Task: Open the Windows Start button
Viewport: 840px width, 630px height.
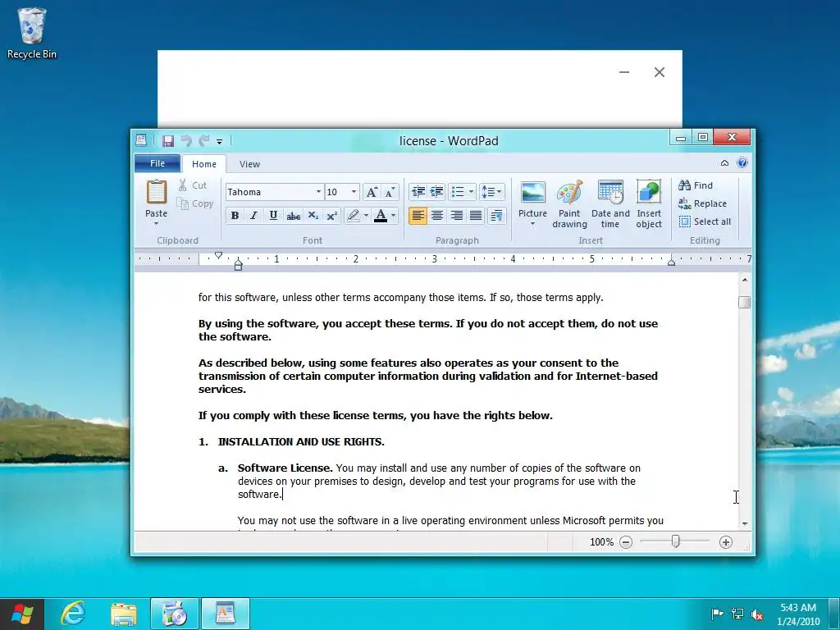Action: tap(21, 614)
